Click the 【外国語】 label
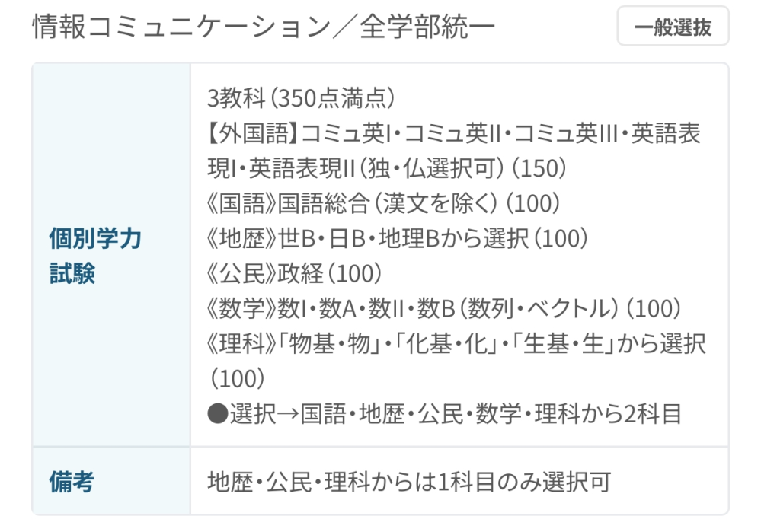Screen dimensions: 761x532 (x=254, y=133)
